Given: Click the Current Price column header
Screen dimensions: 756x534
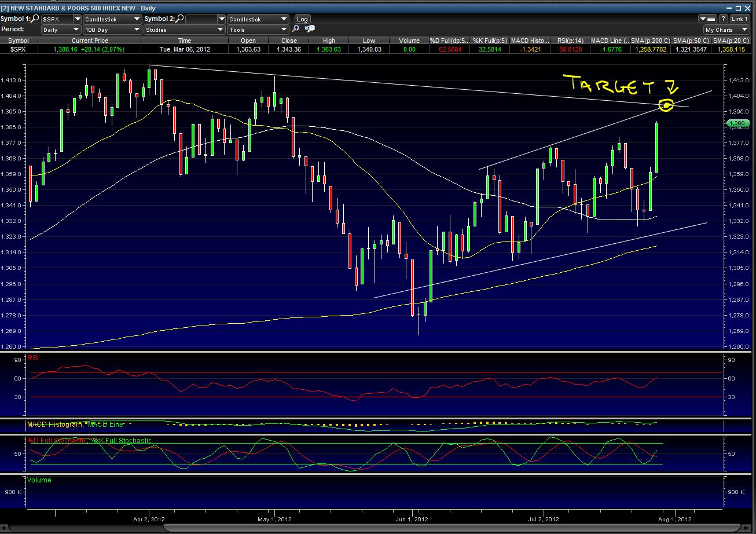Looking at the screenshot, I should (89, 41).
